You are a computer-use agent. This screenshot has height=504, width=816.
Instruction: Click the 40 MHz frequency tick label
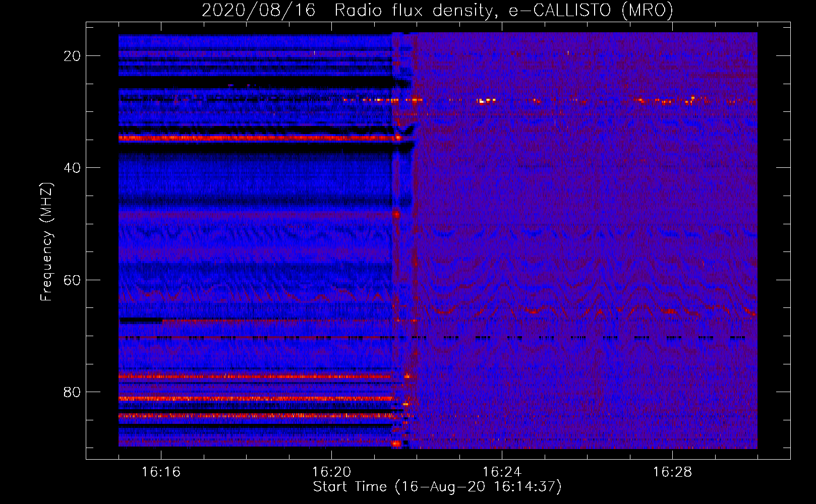pos(72,168)
